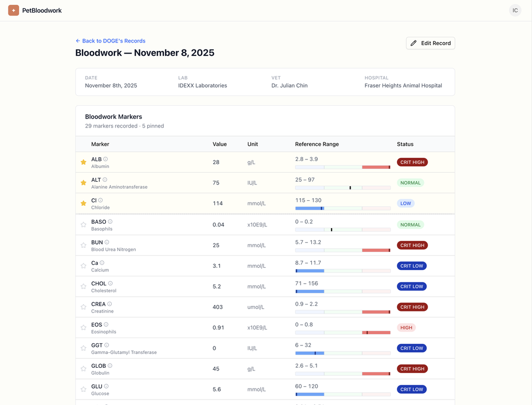Click the Eosinophils unit x10E9/L

pos(257,328)
